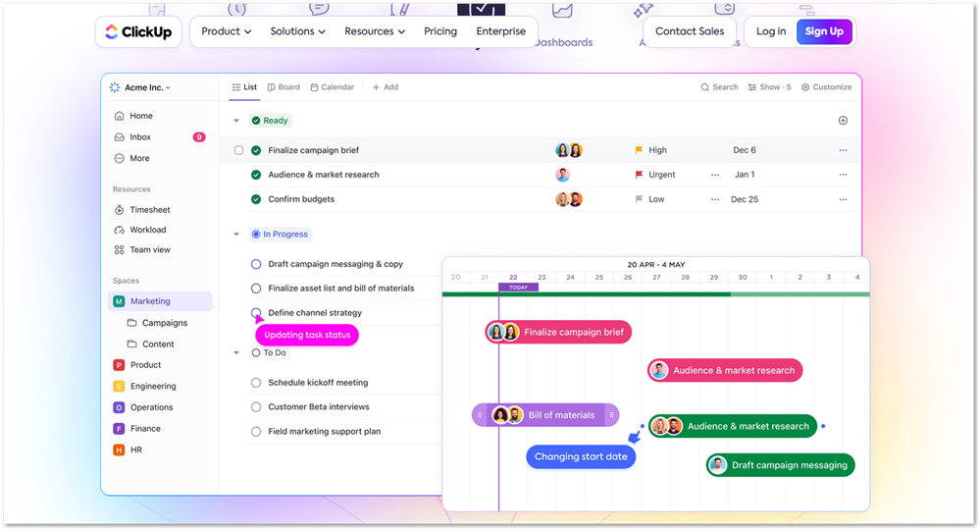Click the Sign Up button
The height and width of the screenshot is (530, 980).
tap(824, 31)
